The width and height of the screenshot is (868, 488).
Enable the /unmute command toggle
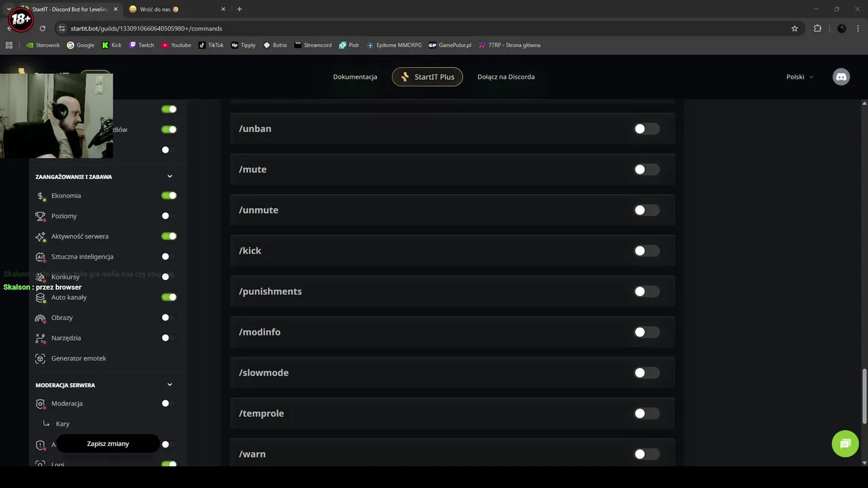click(x=646, y=210)
